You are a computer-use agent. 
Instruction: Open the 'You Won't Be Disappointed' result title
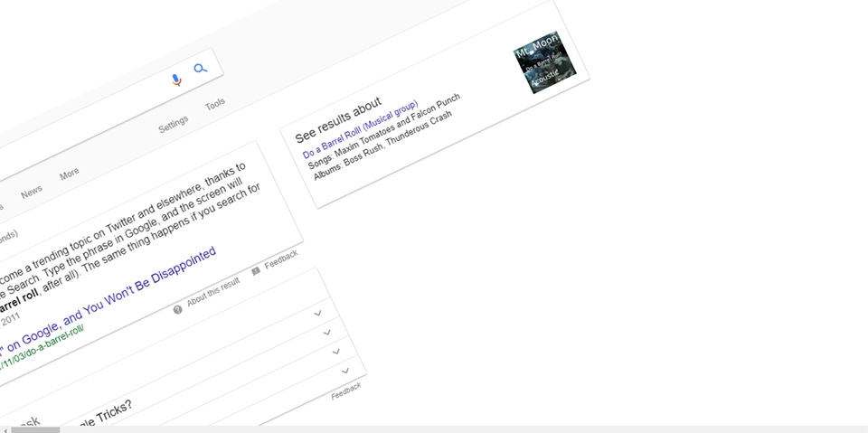click(x=108, y=302)
